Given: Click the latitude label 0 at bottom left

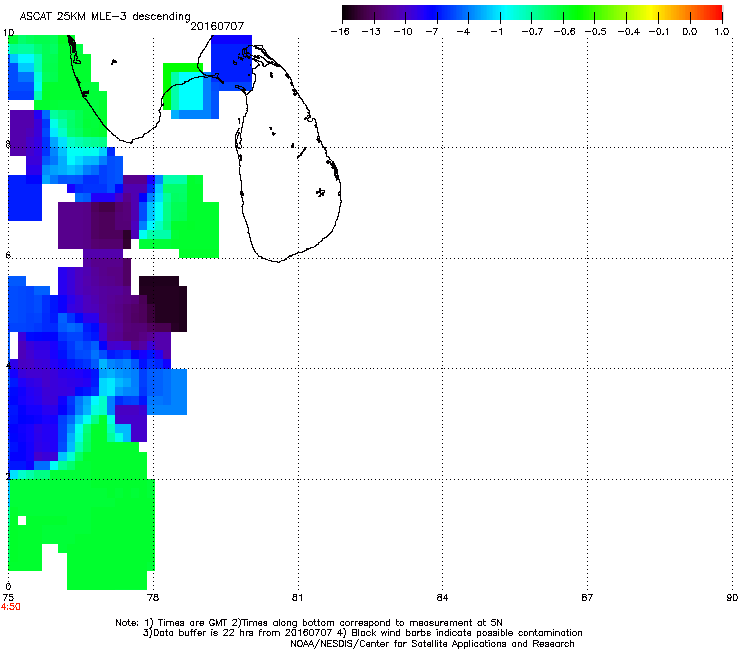Looking at the screenshot, I should (x=8, y=587).
